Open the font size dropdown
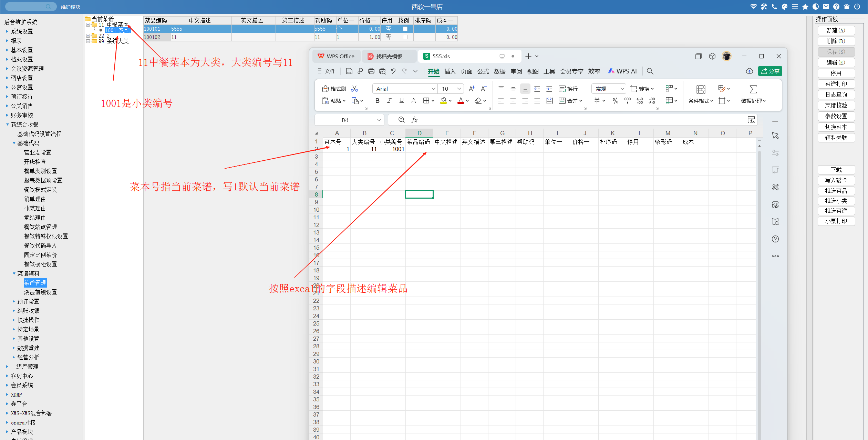 pyautogui.click(x=459, y=89)
